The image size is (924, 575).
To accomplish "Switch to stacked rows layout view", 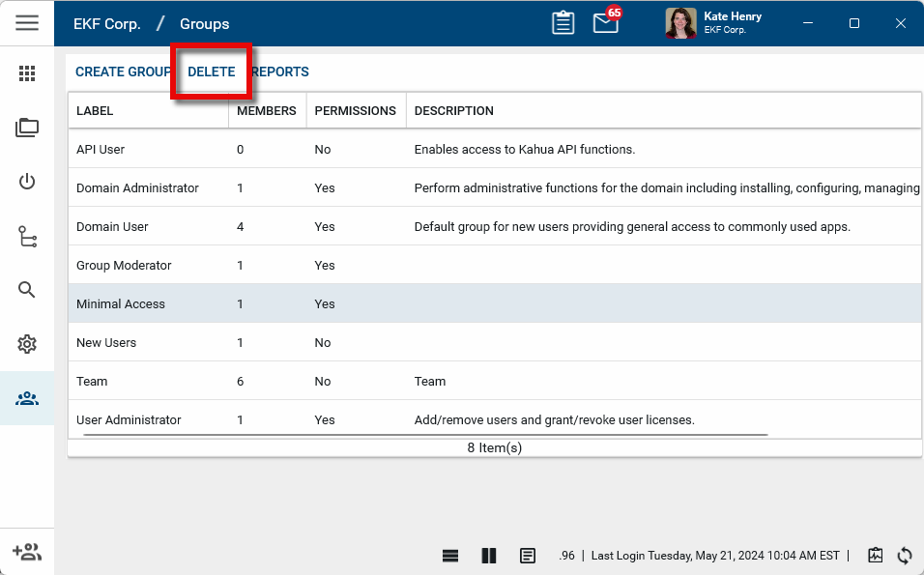I will pyautogui.click(x=450, y=555).
